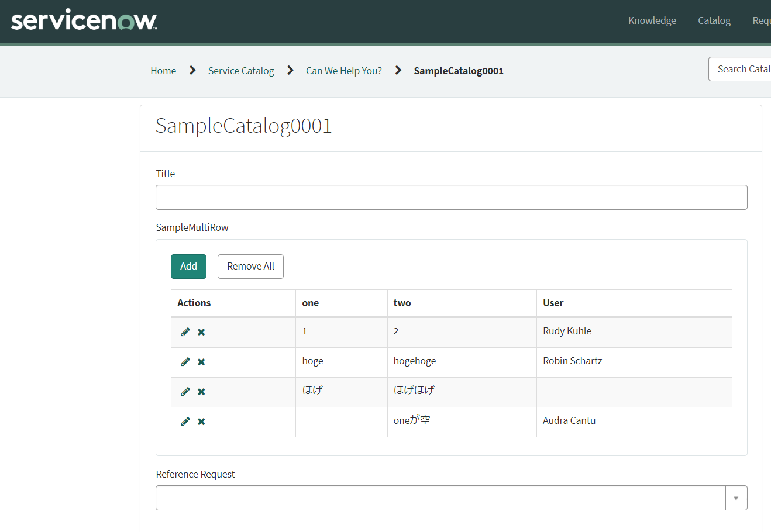The width and height of the screenshot is (771, 532).
Task: Open the Service Catalog breadcrumb link
Action: coord(241,70)
